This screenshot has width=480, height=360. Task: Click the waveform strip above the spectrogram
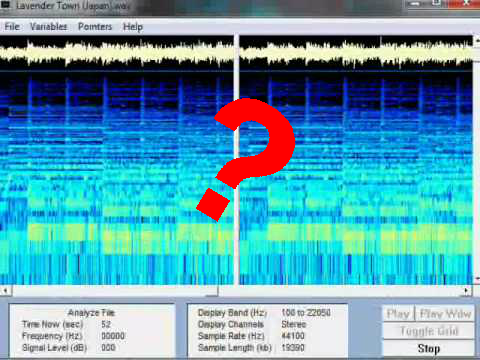click(x=236, y=52)
